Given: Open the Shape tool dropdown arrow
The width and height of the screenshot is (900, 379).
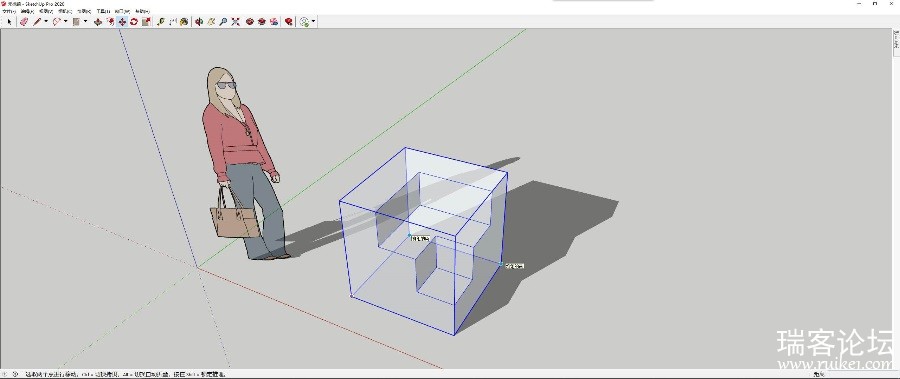Looking at the screenshot, I should 86,21.
